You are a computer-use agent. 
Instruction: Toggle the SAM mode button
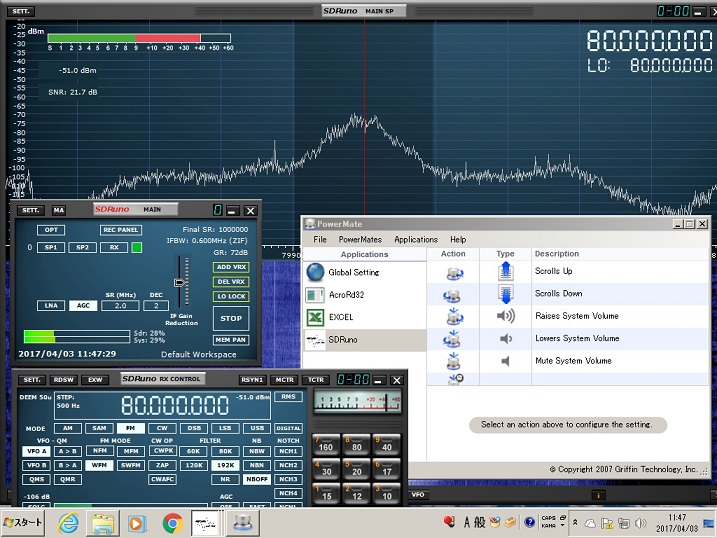coord(99,428)
